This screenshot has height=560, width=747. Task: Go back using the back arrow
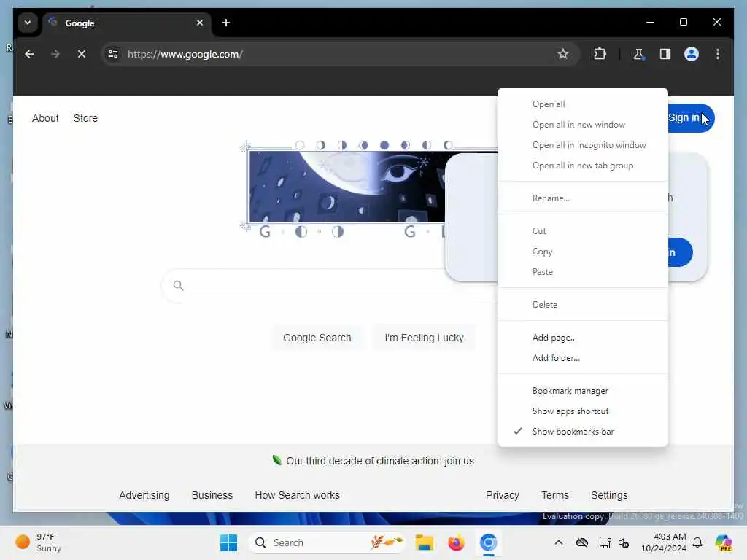(x=29, y=54)
